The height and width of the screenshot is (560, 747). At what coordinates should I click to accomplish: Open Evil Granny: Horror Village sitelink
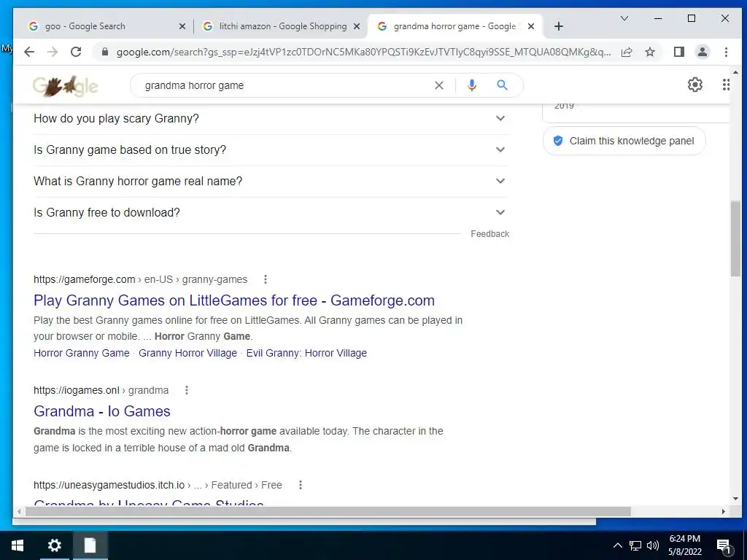[306, 354]
